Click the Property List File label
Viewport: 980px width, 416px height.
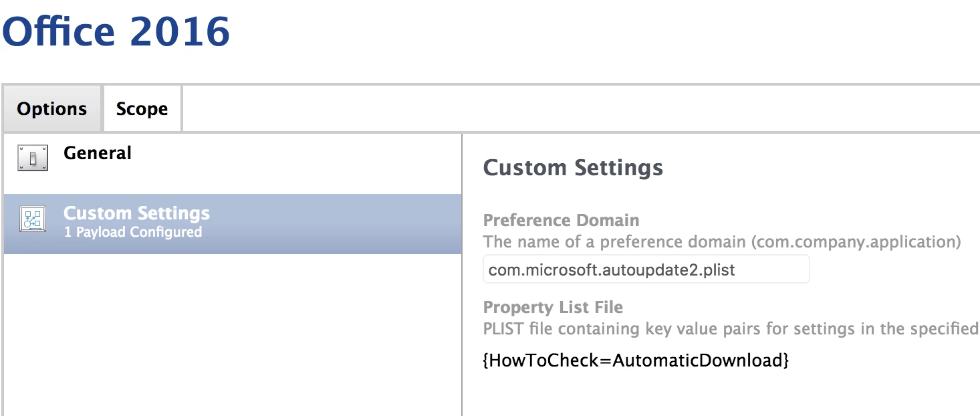[553, 307]
